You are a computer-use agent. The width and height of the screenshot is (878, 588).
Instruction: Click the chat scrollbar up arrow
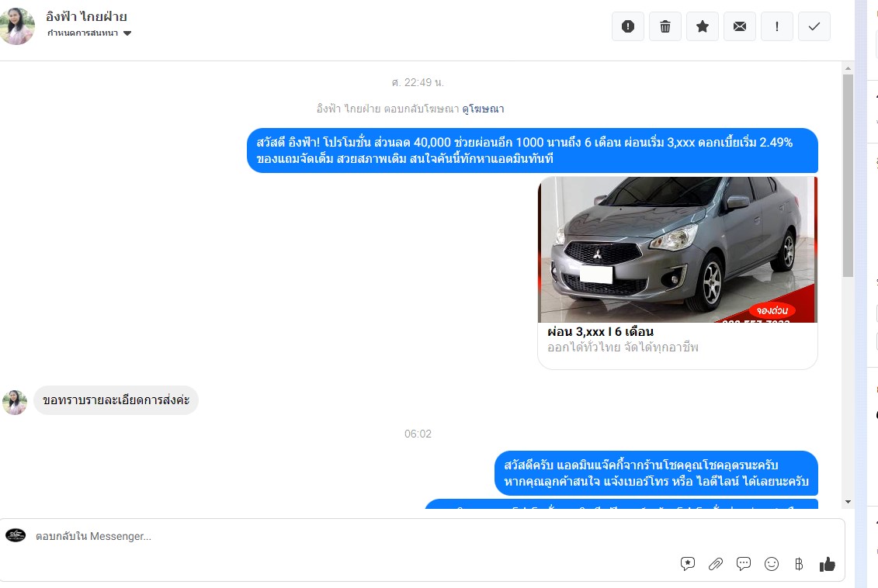click(x=848, y=68)
